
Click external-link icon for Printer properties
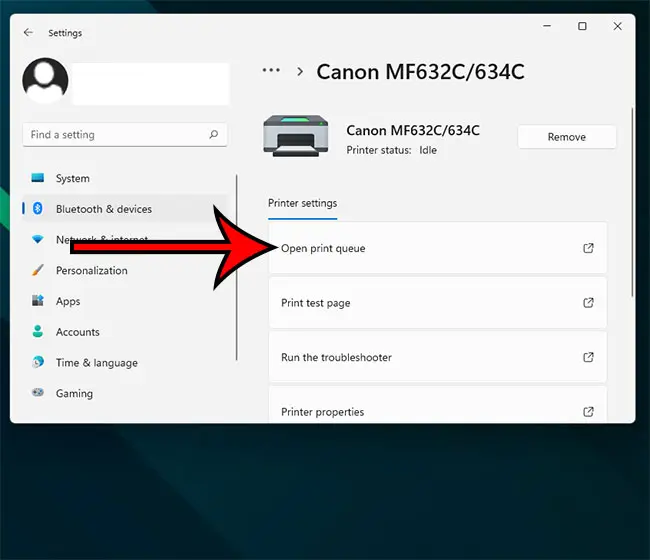(x=588, y=412)
